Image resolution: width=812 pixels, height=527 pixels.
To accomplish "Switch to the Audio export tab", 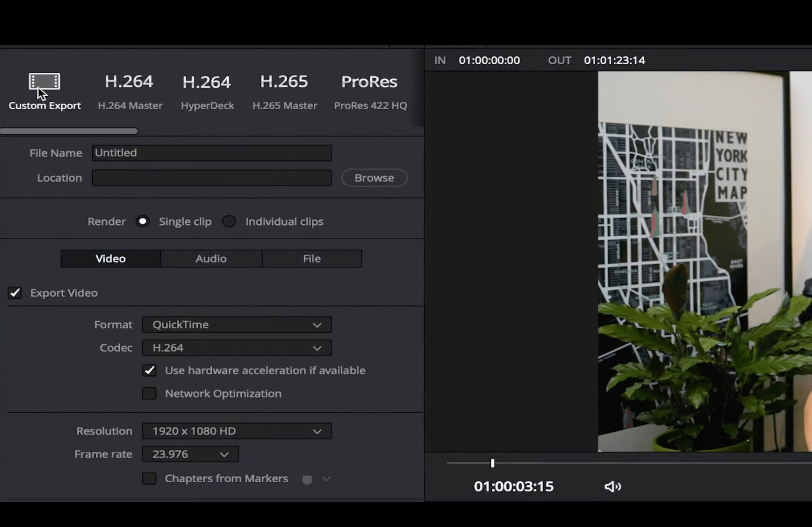I will pyautogui.click(x=211, y=258).
